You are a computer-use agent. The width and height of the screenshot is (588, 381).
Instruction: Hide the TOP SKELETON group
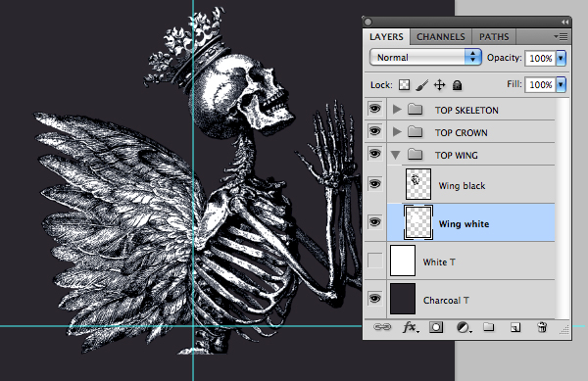374,109
